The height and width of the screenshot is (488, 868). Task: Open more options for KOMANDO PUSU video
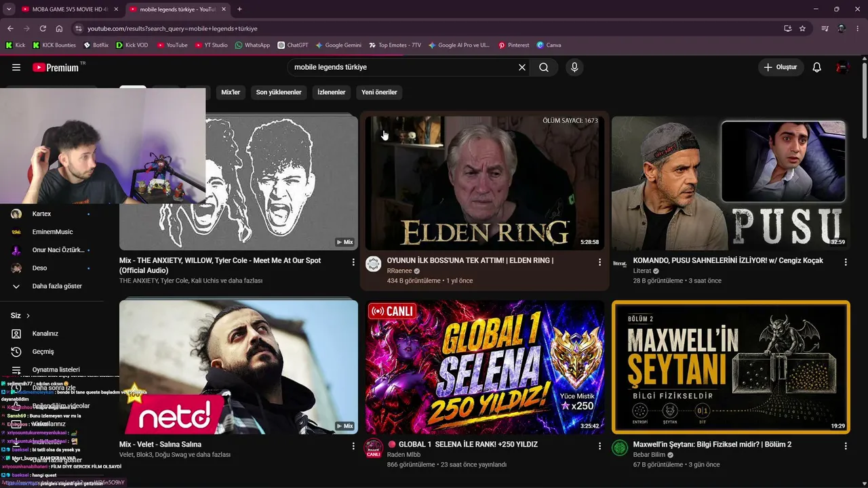click(x=846, y=262)
